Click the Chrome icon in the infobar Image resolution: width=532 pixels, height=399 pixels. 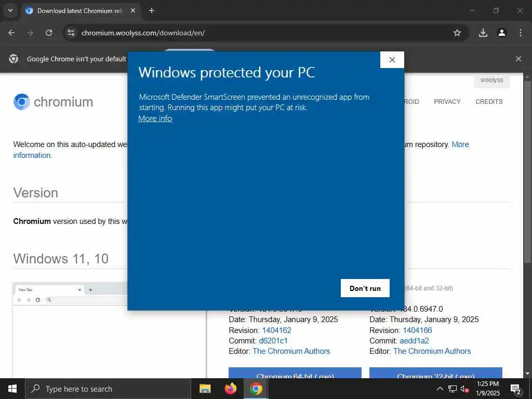[14, 59]
